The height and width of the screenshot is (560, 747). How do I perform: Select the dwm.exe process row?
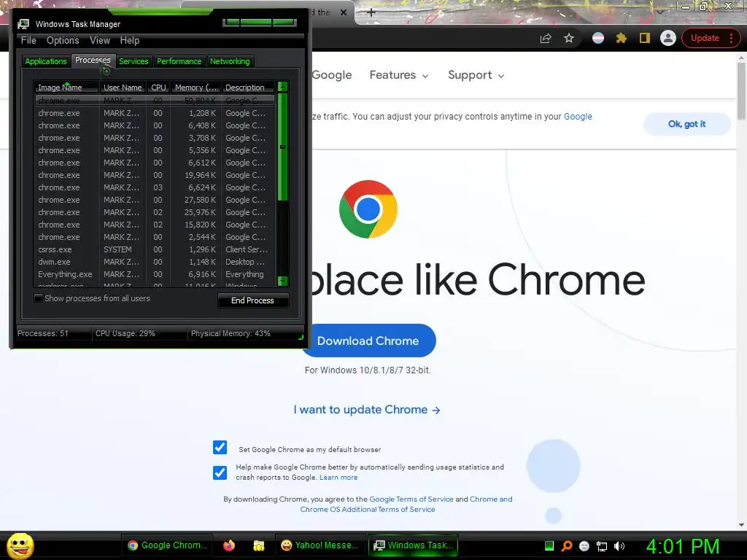click(x=155, y=262)
